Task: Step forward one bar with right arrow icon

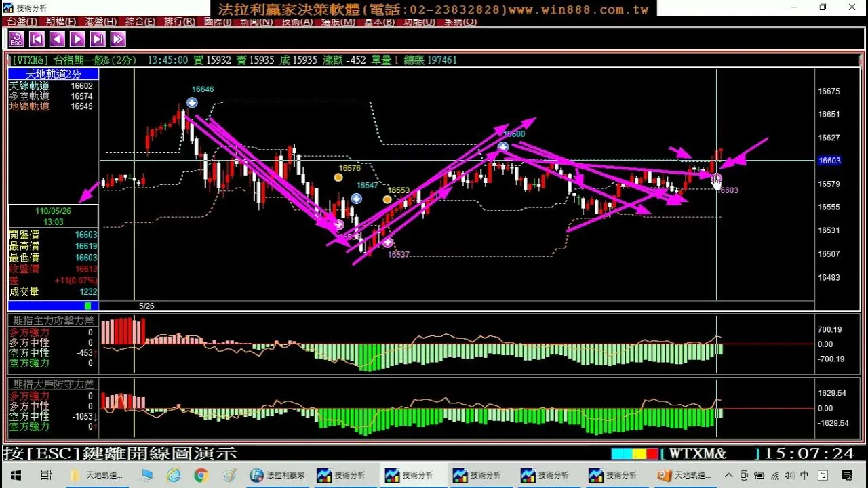Action: tap(77, 39)
